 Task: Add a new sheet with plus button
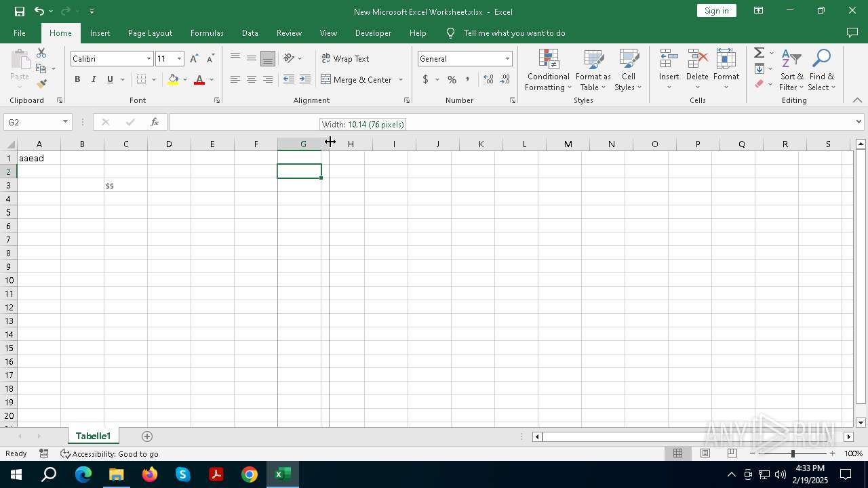pos(147,436)
